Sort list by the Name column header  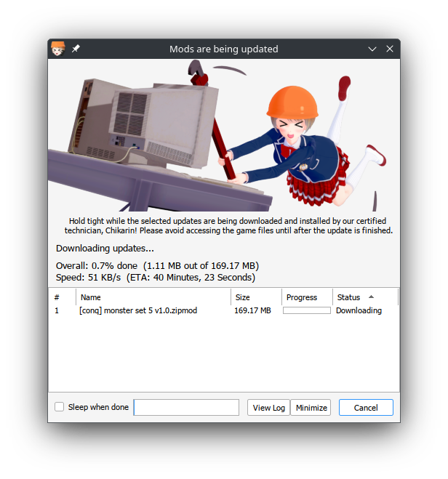pyautogui.click(x=153, y=297)
